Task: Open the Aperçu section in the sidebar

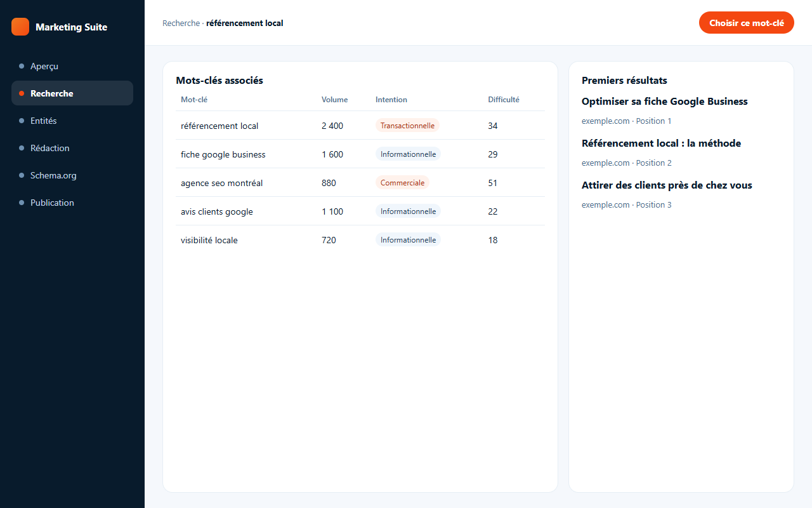Action: (x=72, y=66)
